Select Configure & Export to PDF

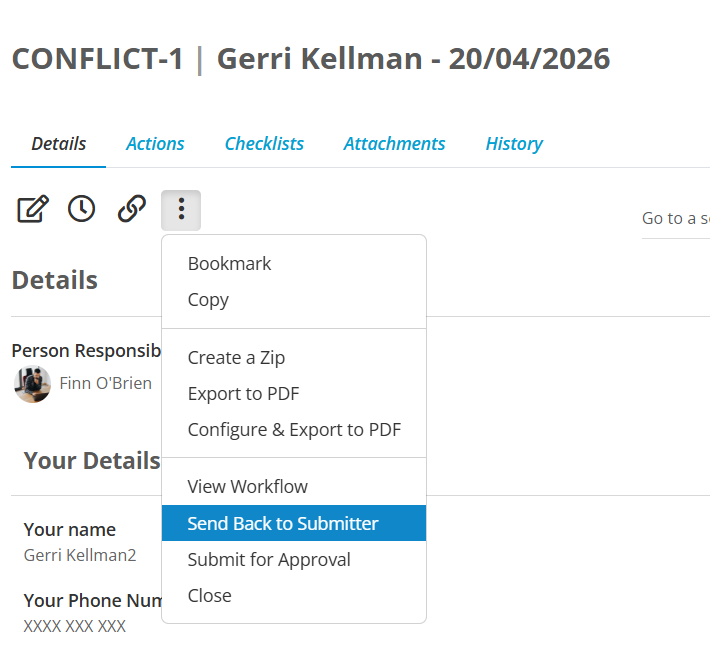[x=294, y=430]
